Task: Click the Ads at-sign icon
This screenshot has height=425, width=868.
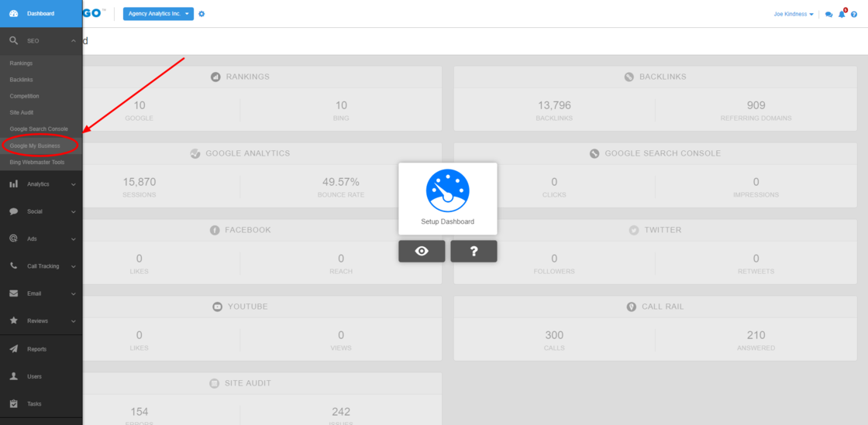Action: (x=14, y=238)
